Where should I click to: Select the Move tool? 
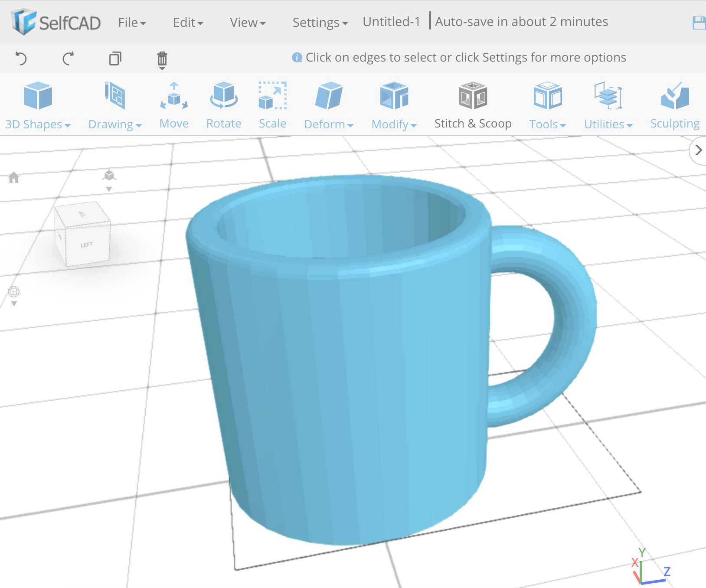click(173, 104)
